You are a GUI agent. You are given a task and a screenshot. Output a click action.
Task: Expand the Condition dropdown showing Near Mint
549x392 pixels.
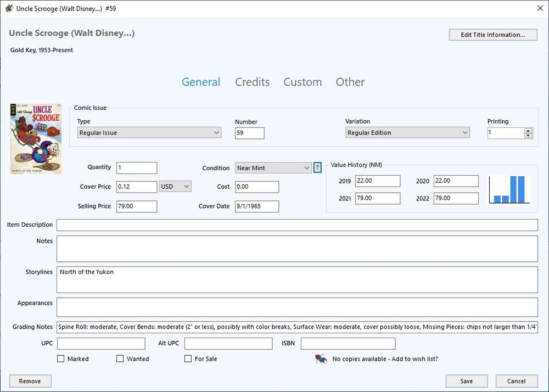coord(273,168)
